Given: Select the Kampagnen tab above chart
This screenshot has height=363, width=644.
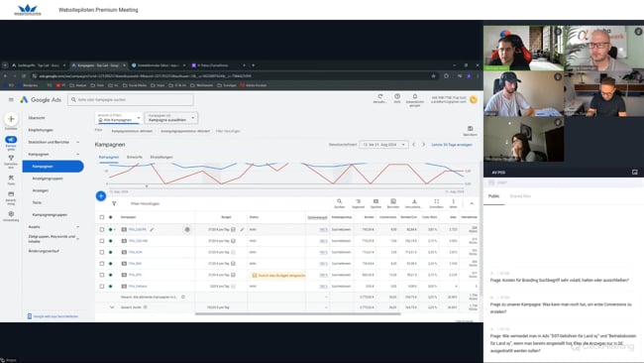Looking at the screenshot, I should 109,157.
